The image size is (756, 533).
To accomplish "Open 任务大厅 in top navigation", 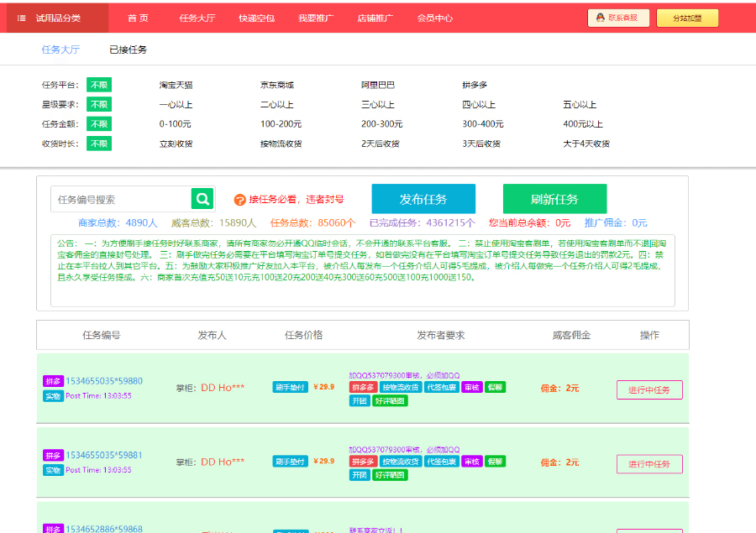I will click(197, 18).
